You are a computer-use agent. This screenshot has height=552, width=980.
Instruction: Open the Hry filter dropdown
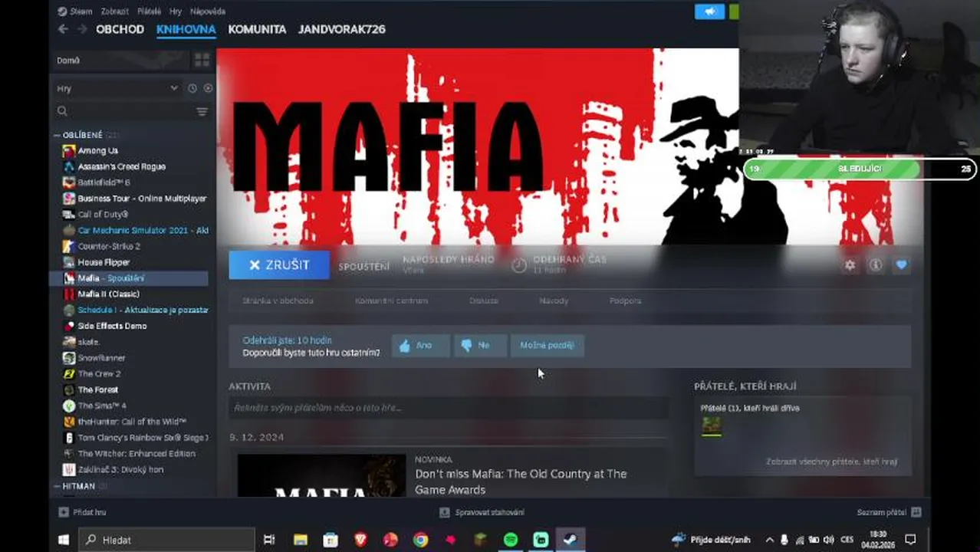point(117,88)
